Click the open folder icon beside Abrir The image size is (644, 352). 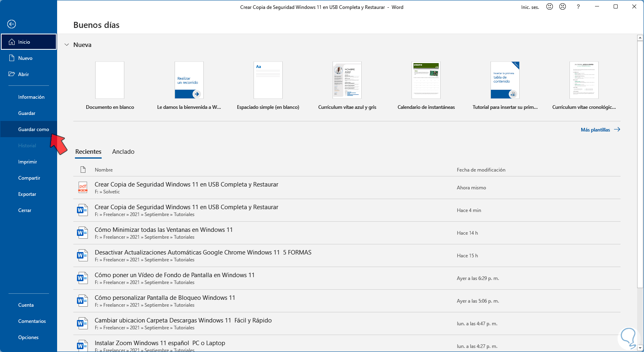coord(12,74)
